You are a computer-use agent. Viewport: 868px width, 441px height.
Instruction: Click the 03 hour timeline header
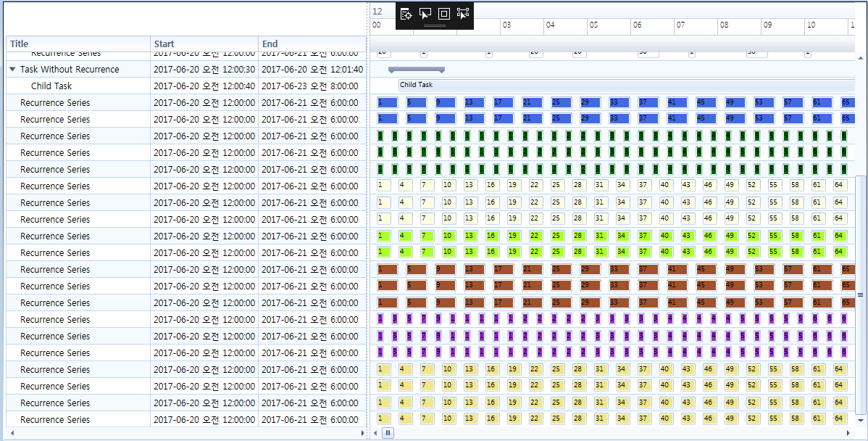pyautogui.click(x=522, y=27)
